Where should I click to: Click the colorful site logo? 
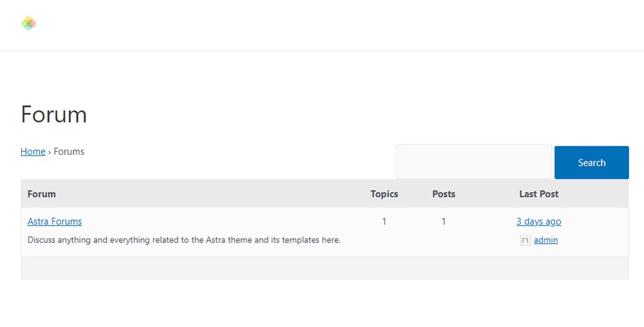click(28, 24)
